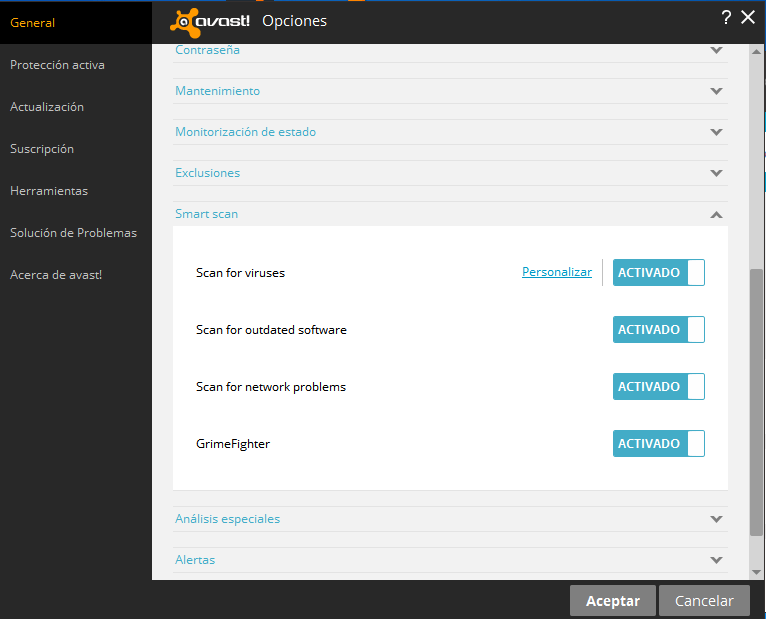
Task: Click the Personalizar link
Action: [x=557, y=272]
